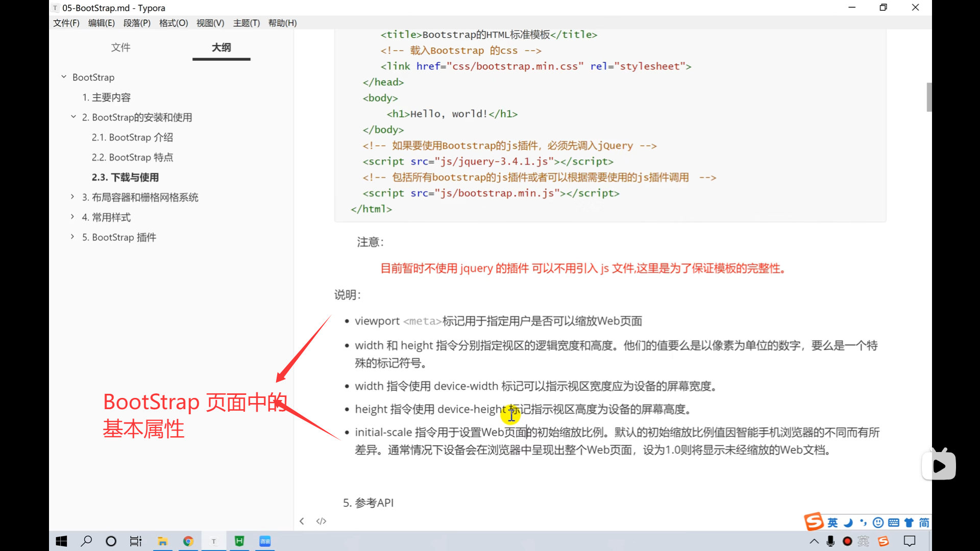Toggle Sogou English/Chinese input mode
Screen dimensions: 980x551
(x=832, y=522)
